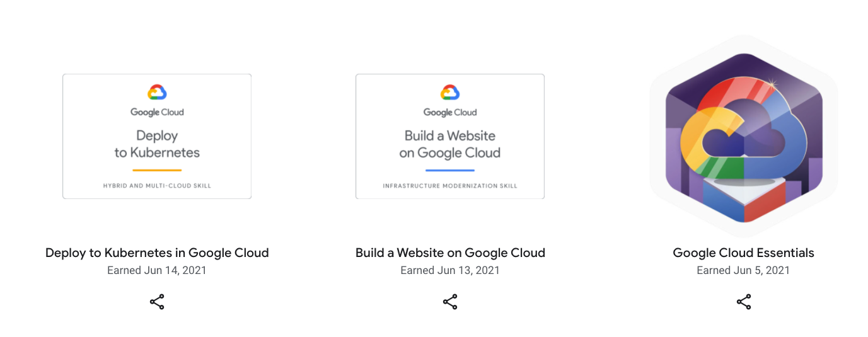Screen dimensions: 868x337
Task: Click the Earned Jun 5, 2021 date
Action: (x=744, y=270)
